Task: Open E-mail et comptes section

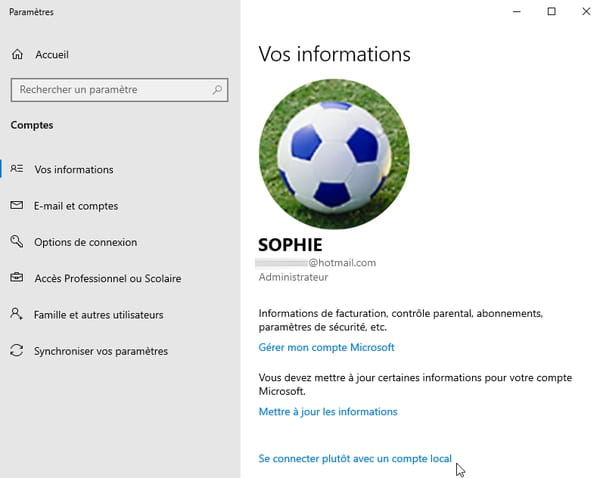Action: click(76, 206)
